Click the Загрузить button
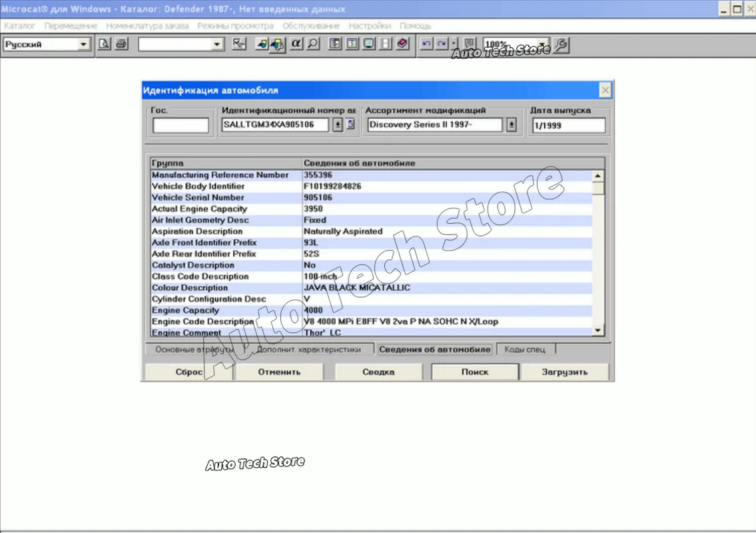 pyautogui.click(x=565, y=372)
